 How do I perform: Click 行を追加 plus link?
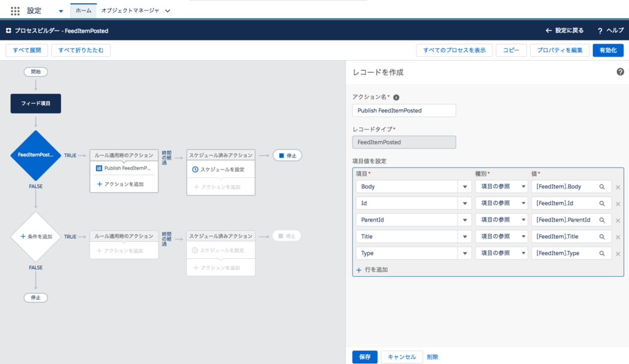click(x=372, y=270)
